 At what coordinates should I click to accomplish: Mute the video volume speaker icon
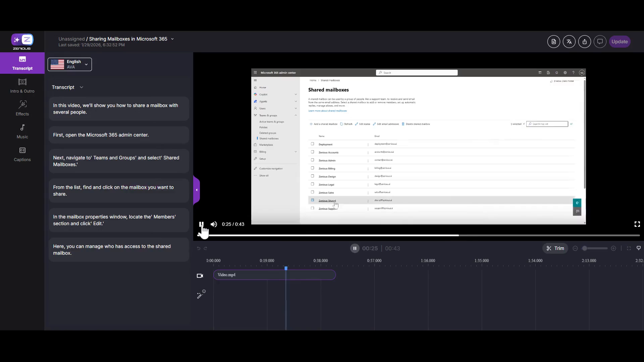214,224
